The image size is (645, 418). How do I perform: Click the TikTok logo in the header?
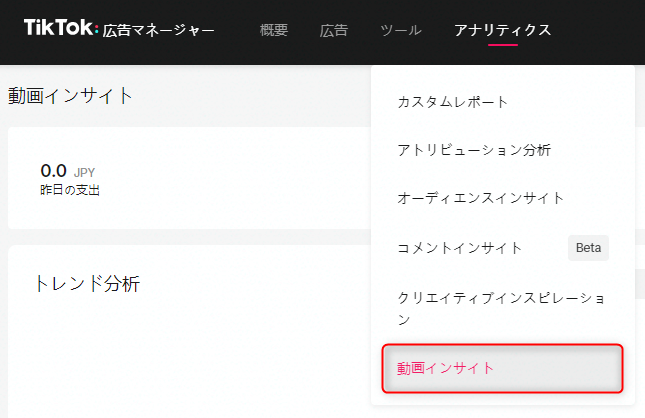pyautogui.click(x=59, y=29)
